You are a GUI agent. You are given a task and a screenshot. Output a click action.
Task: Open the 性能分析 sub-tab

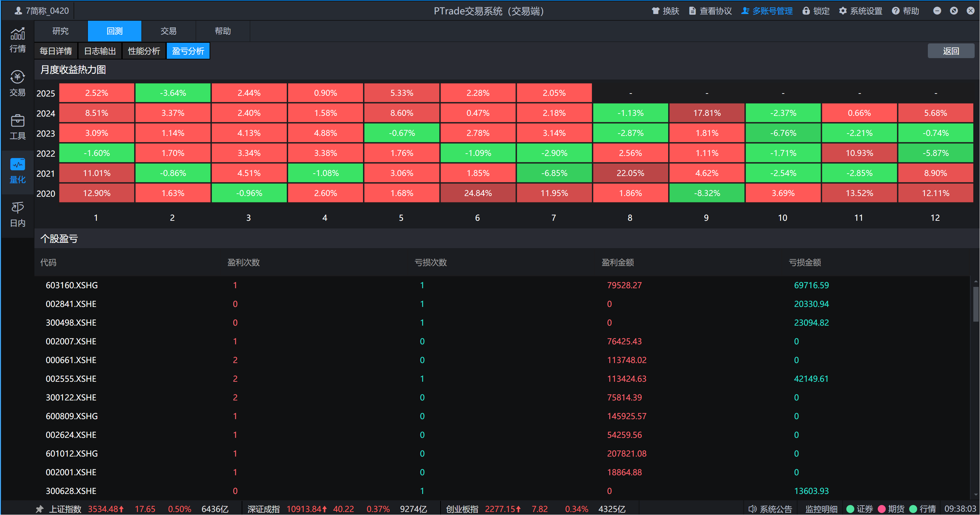coord(144,51)
